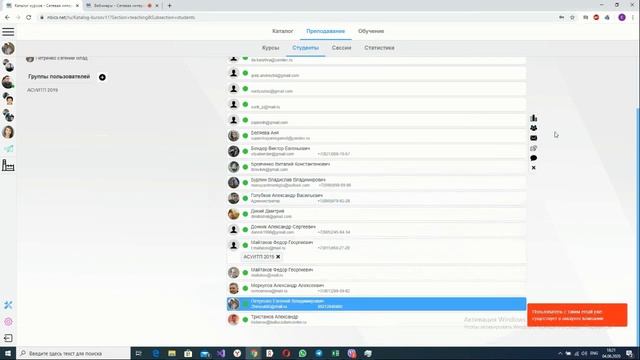Open avatar photo of Дикий Дмитрий

tap(233, 214)
